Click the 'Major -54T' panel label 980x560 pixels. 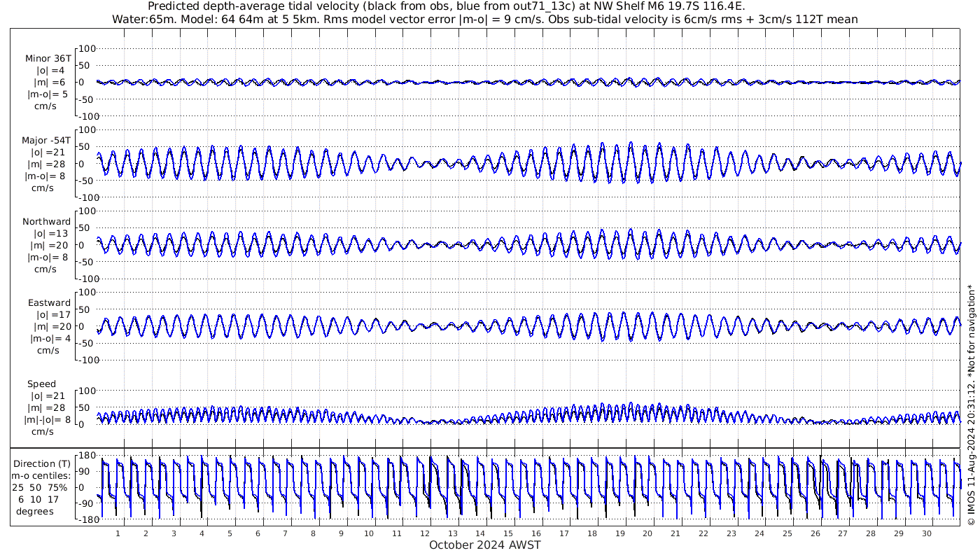pyautogui.click(x=46, y=141)
